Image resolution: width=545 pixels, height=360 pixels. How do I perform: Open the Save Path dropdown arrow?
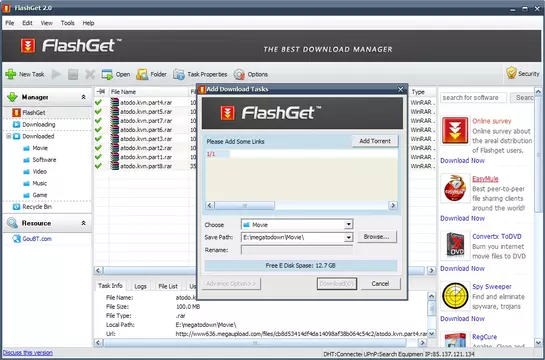tap(348, 237)
